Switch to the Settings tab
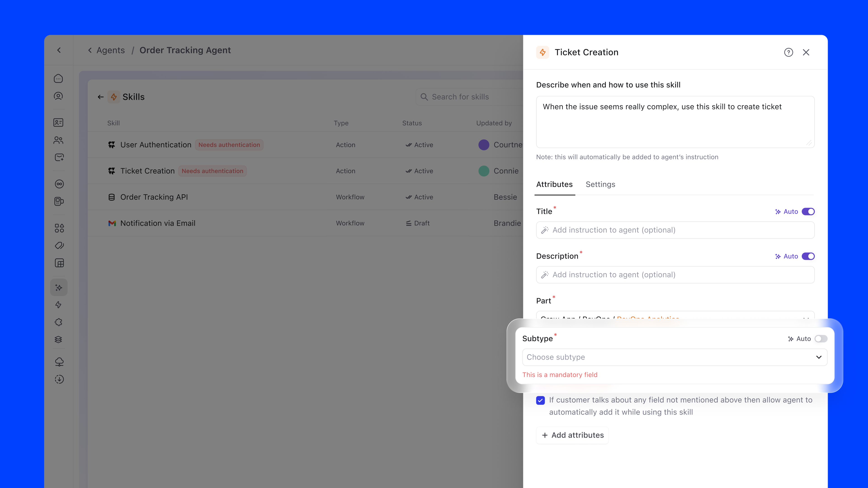 click(600, 185)
